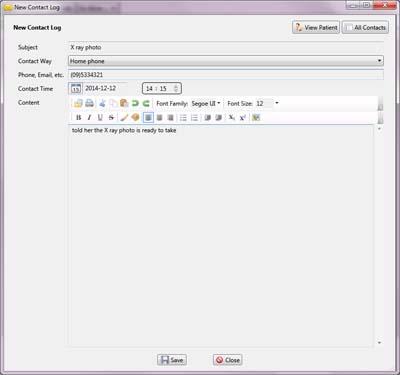Select the numbered list toolbar item
Viewport: 400px width, 375px height.
[194, 117]
